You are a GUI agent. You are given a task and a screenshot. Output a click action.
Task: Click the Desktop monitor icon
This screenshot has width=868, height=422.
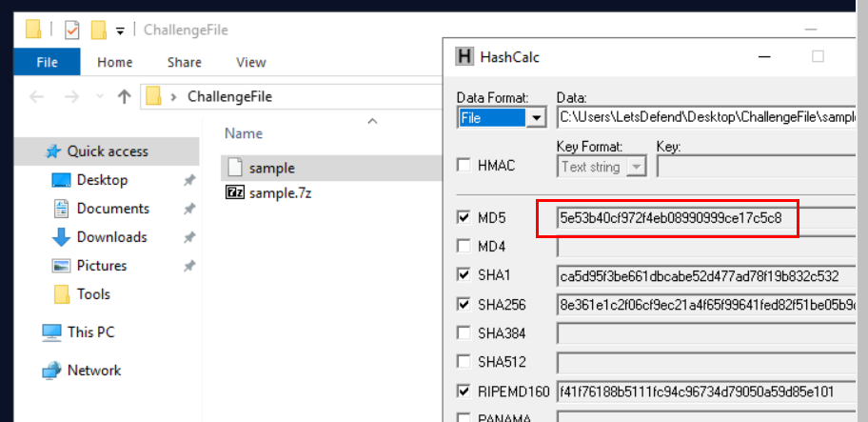(61, 181)
